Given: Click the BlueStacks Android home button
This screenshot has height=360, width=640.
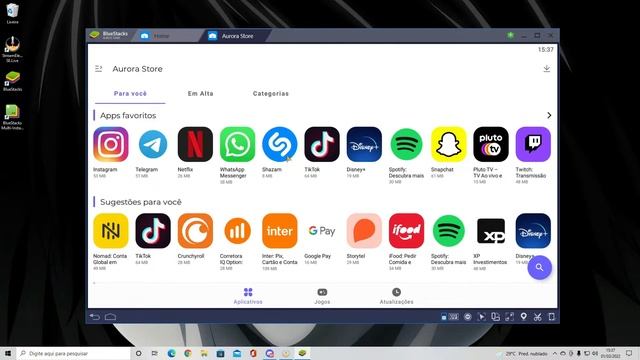Looking at the screenshot, I should (111, 317).
